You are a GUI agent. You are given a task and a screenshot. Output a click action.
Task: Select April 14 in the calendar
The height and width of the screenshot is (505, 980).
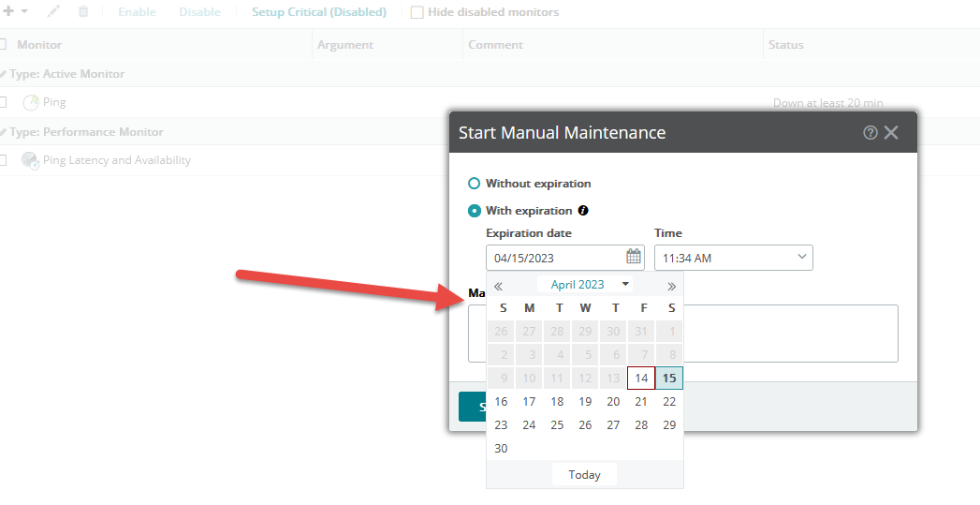coord(641,378)
